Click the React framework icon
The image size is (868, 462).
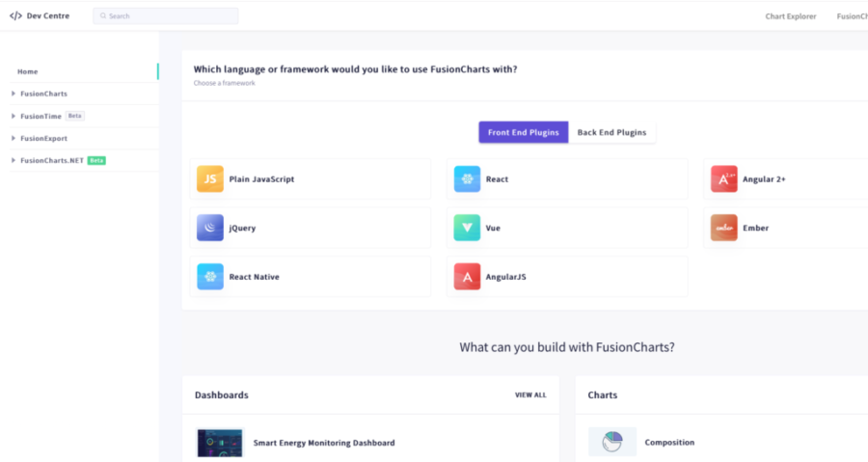click(467, 178)
